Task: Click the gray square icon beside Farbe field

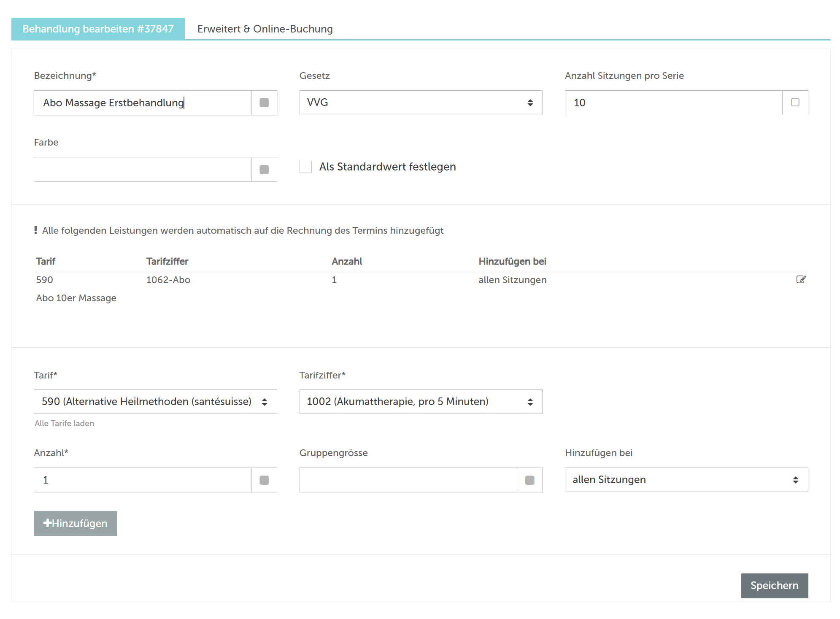Action: coord(264,170)
